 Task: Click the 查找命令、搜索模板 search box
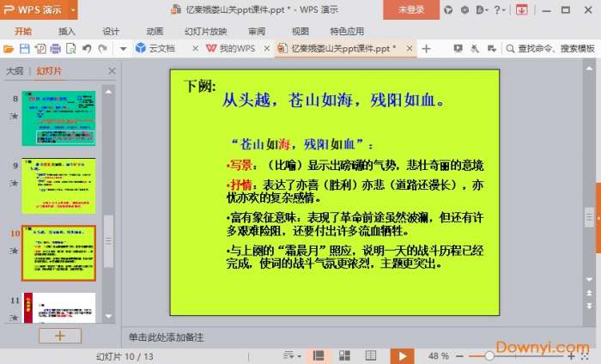(551, 49)
